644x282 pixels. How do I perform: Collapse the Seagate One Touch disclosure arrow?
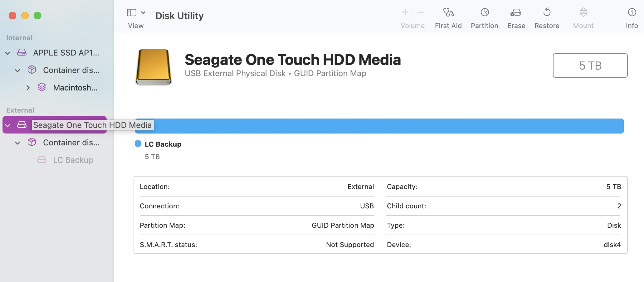tap(8, 125)
